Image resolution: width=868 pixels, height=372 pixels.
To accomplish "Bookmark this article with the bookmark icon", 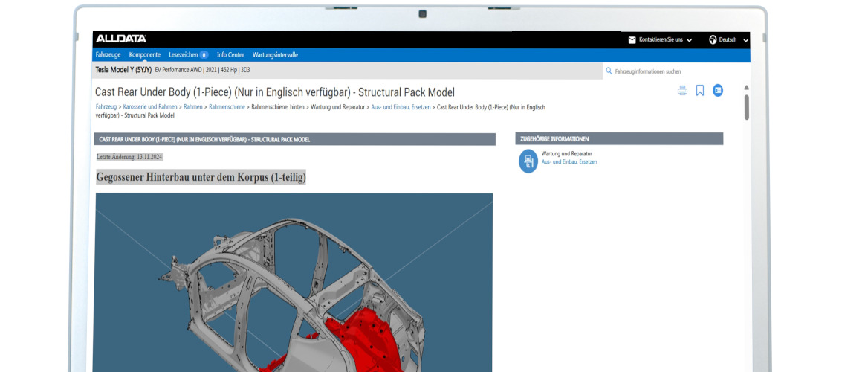I will coord(700,91).
